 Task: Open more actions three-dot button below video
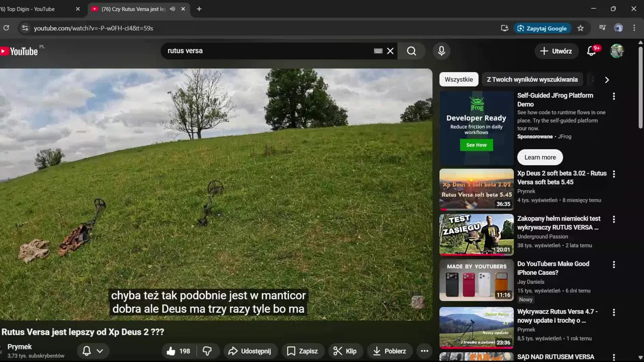pos(424,351)
